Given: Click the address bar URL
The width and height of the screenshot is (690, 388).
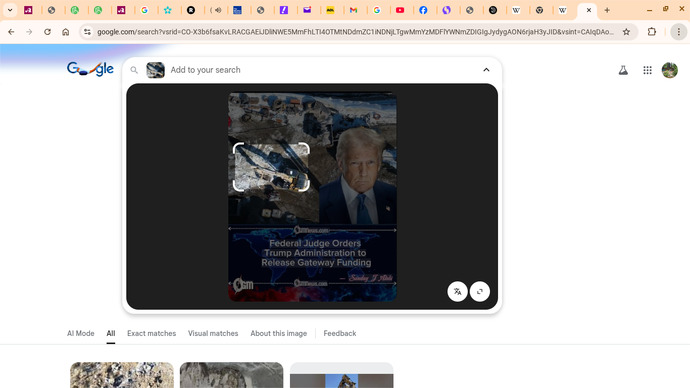Looking at the screenshot, I should point(355,32).
